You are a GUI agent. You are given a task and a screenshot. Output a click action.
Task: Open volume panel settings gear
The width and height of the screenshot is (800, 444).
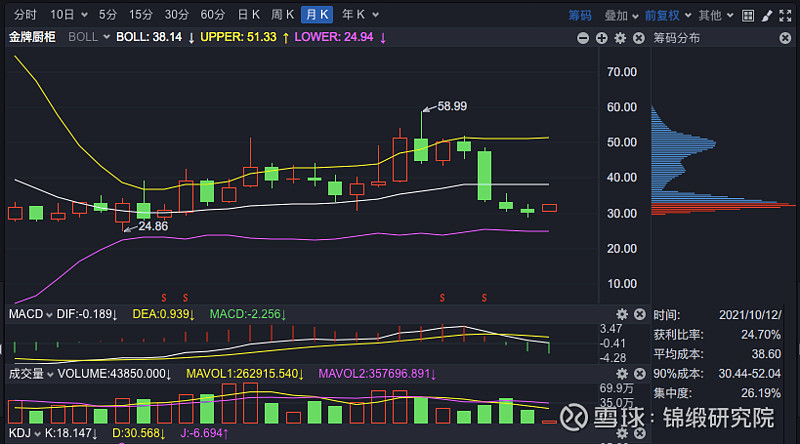pyautogui.click(x=621, y=373)
